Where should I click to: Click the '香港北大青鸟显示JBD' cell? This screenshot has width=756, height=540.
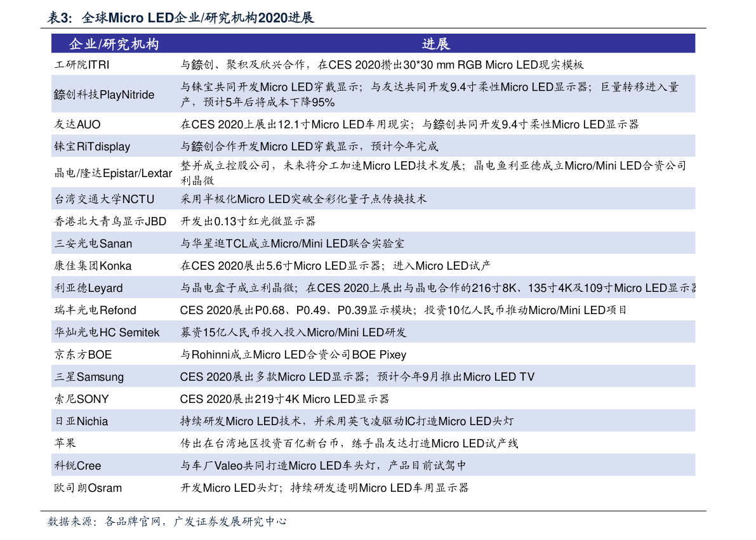[x=110, y=221]
